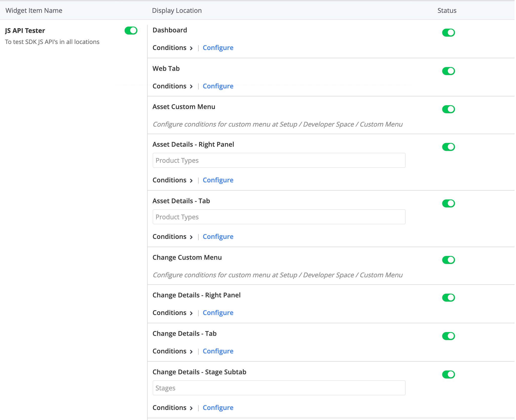Expand Conditions under Dashboard
The height and width of the screenshot is (420, 516).
coord(173,47)
